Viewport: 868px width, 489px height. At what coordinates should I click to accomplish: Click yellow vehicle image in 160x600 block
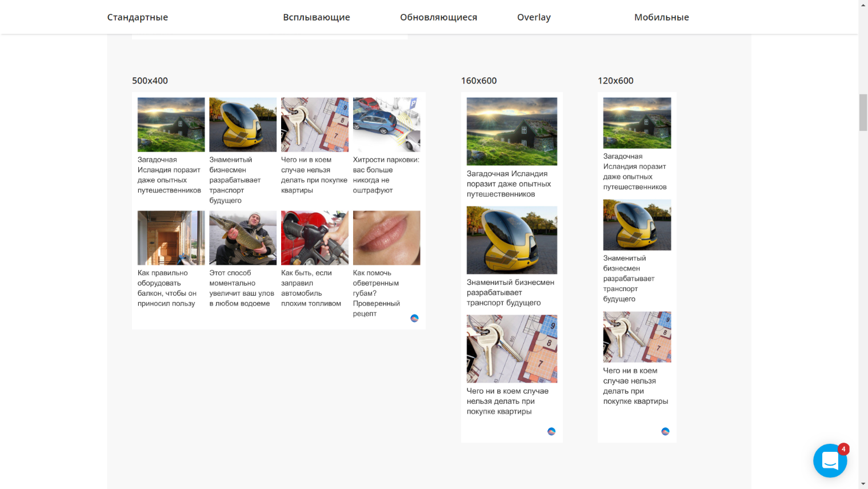[x=512, y=240]
